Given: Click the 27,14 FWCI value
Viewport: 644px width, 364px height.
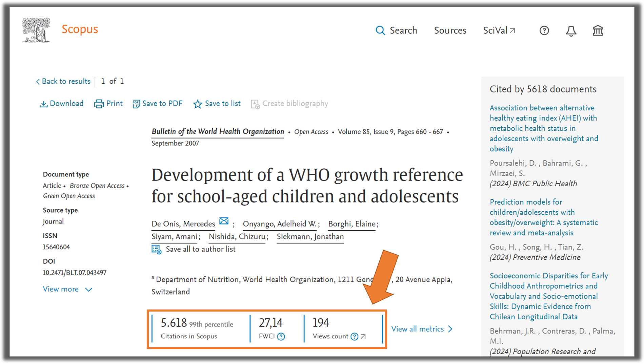Looking at the screenshot, I should point(271,323).
